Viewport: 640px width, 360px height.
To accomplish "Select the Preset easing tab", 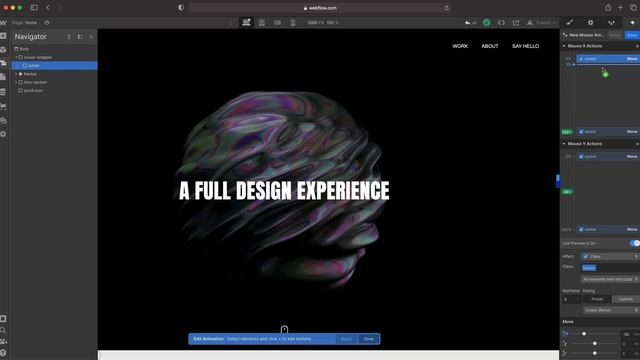I will pyautogui.click(x=597, y=299).
